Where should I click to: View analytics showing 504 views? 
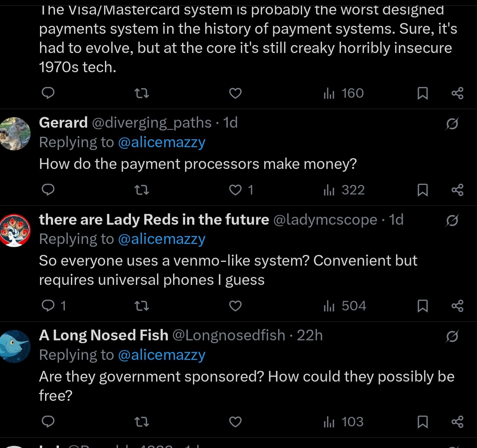click(345, 306)
